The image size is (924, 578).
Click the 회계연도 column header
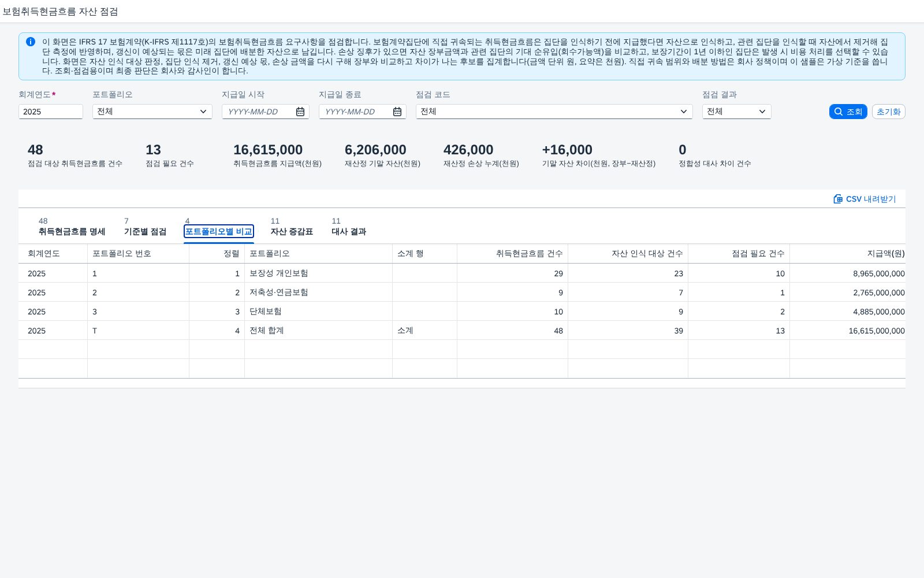click(x=53, y=254)
